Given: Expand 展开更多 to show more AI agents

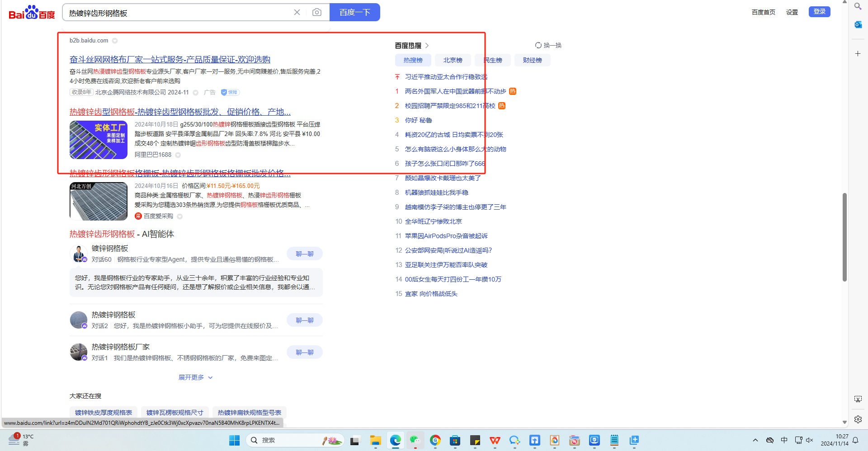Looking at the screenshot, I should (195, 377).
